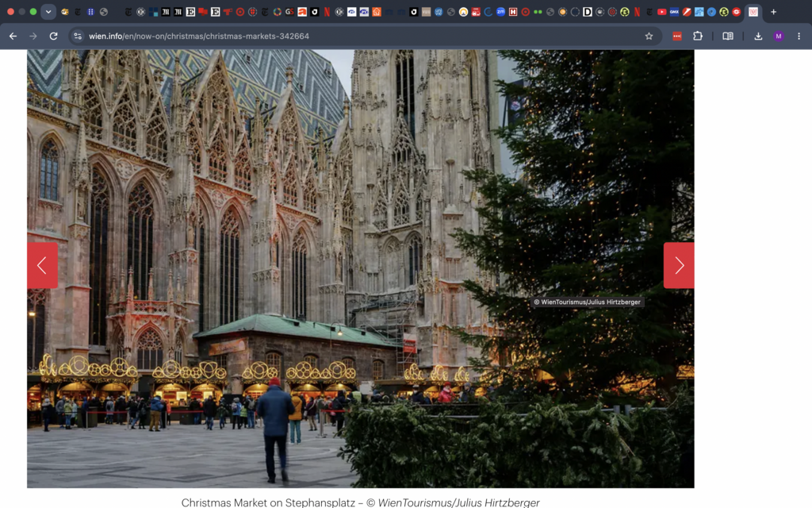Image resolution: width=812 pixels, height=508 pixels.
Task: Click the Stephansplatz Christmas market photo
Action: coord(361,269)
